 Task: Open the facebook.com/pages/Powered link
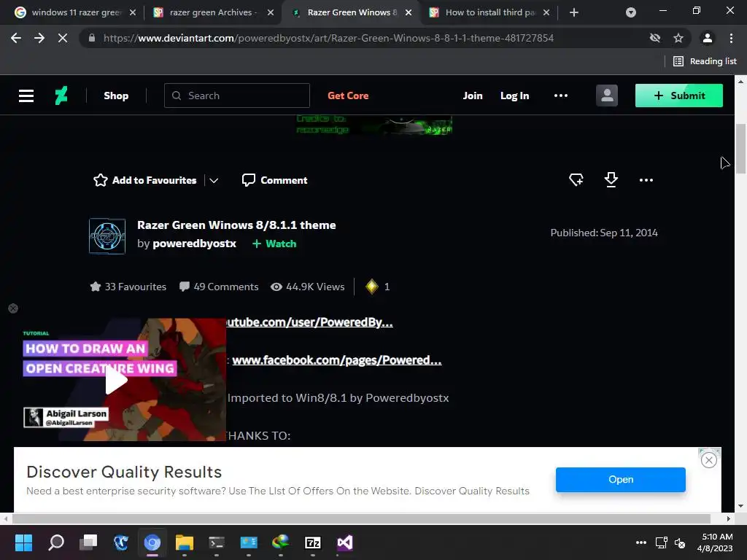(x=337, y=360)
